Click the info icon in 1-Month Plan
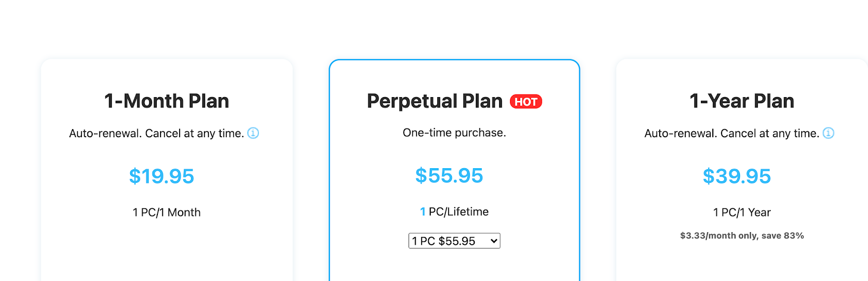868x281 pixels. [253, 133]
